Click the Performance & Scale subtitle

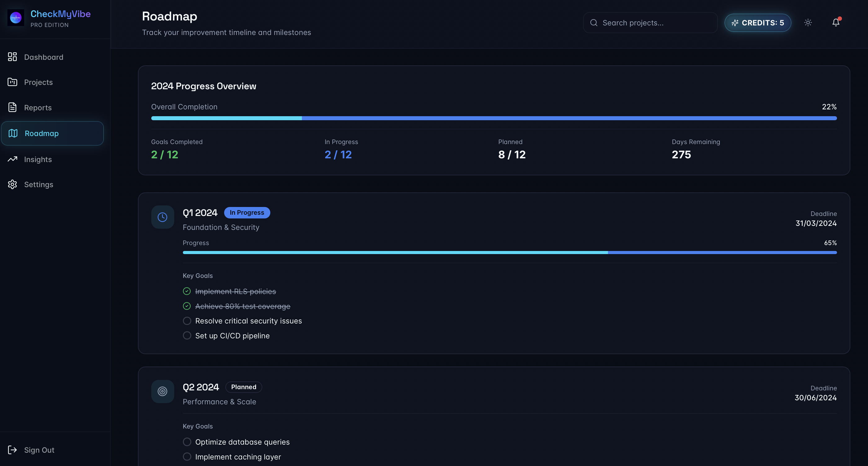click(x=219, y=402)
